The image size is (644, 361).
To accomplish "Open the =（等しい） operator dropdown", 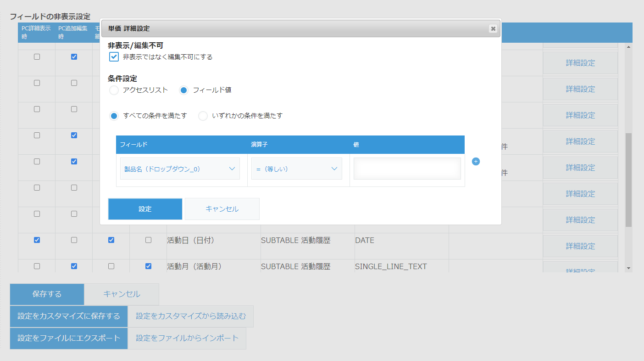I will point(296,169).
